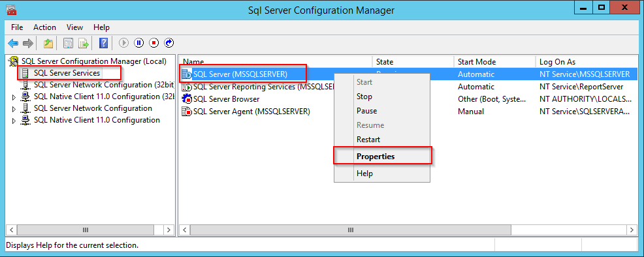Choose Stop in the context menu
Screen dimensions: 644x257
pyautogui.click(x=382, y=97)
